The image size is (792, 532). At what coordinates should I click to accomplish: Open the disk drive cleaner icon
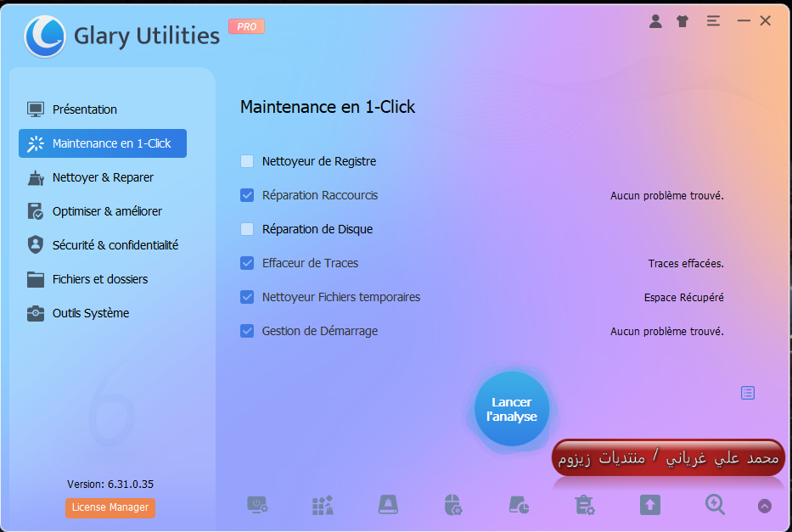coord(388,505)
